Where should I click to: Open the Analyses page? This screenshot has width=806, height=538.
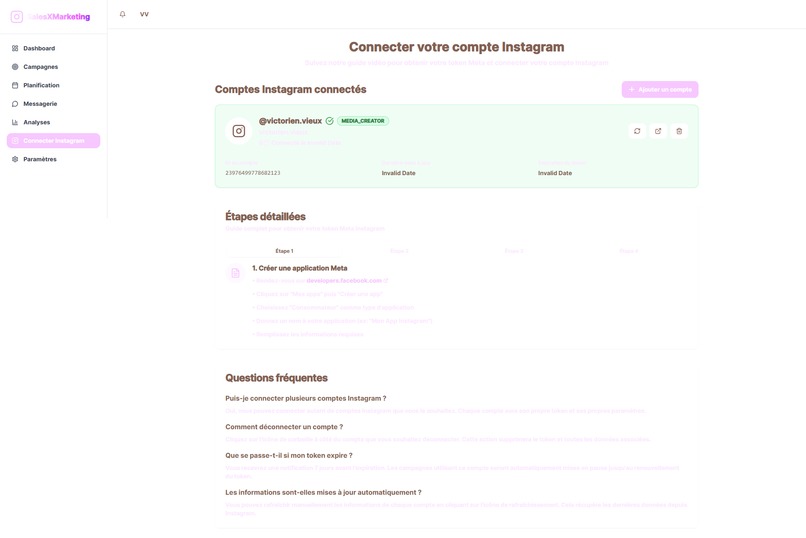point(53,122)
